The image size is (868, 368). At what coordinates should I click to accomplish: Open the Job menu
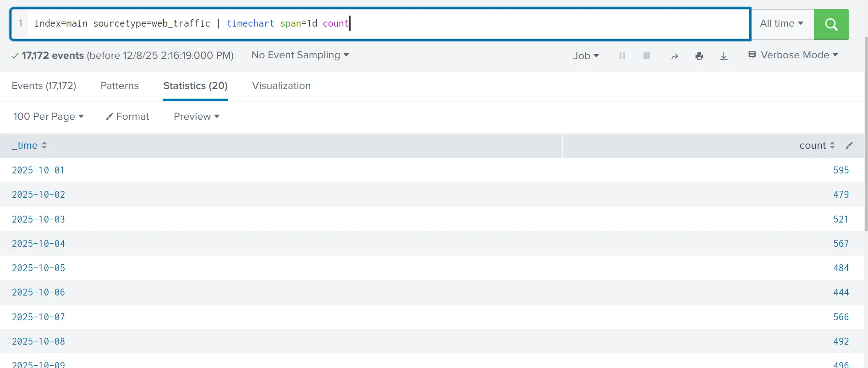tap(586, 56)
